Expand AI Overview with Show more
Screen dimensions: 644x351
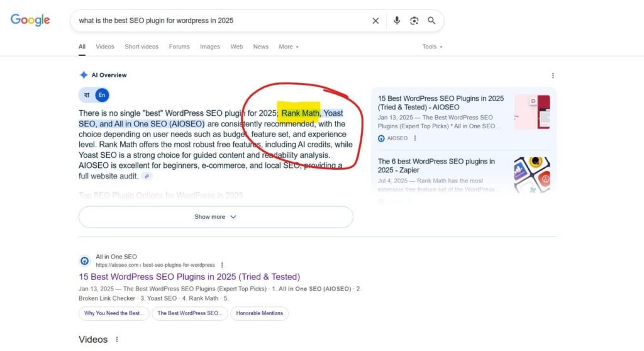216,216
